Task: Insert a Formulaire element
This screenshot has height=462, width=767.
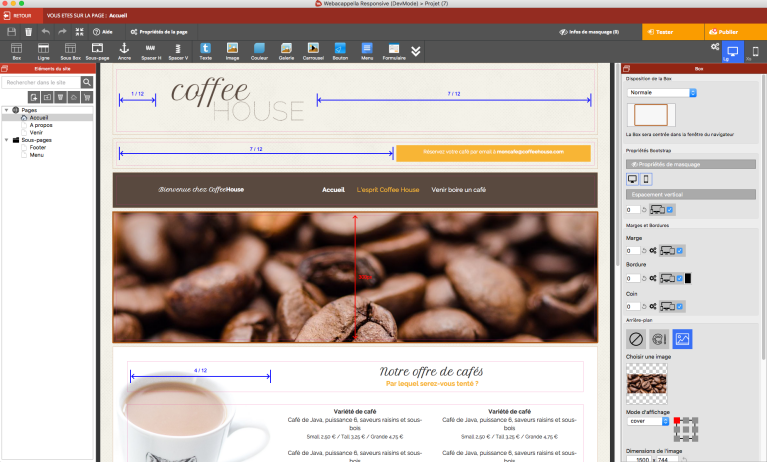Action: tap(394, 50)
